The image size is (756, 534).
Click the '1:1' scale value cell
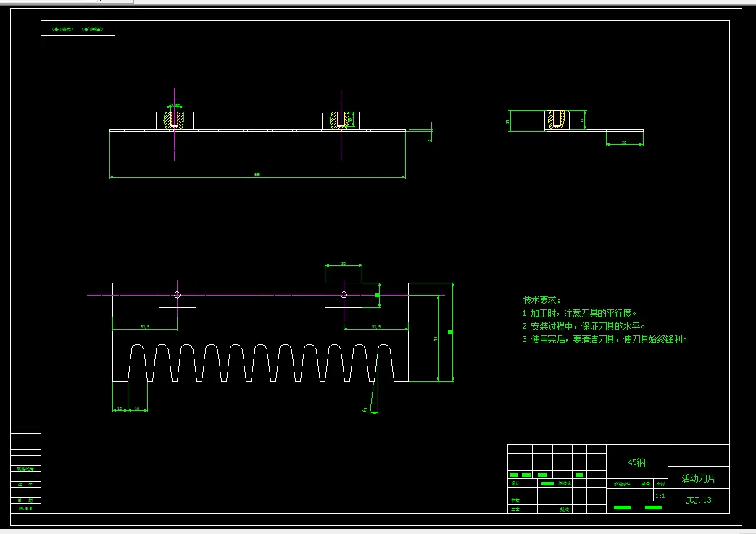click(x=660, y=496)
